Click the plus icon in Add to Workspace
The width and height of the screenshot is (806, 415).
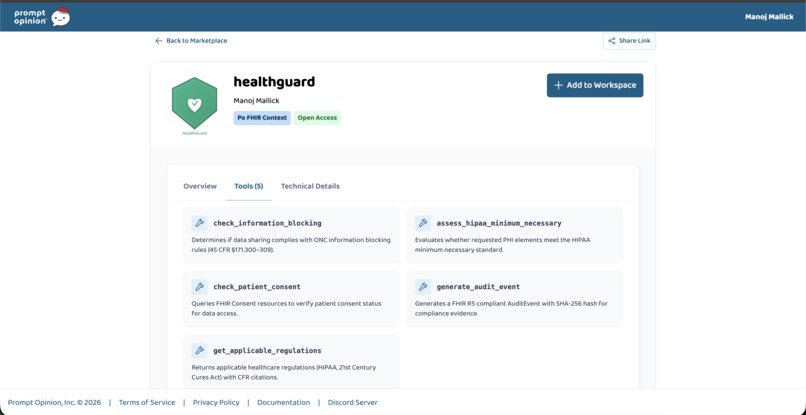tap(559, 85)
